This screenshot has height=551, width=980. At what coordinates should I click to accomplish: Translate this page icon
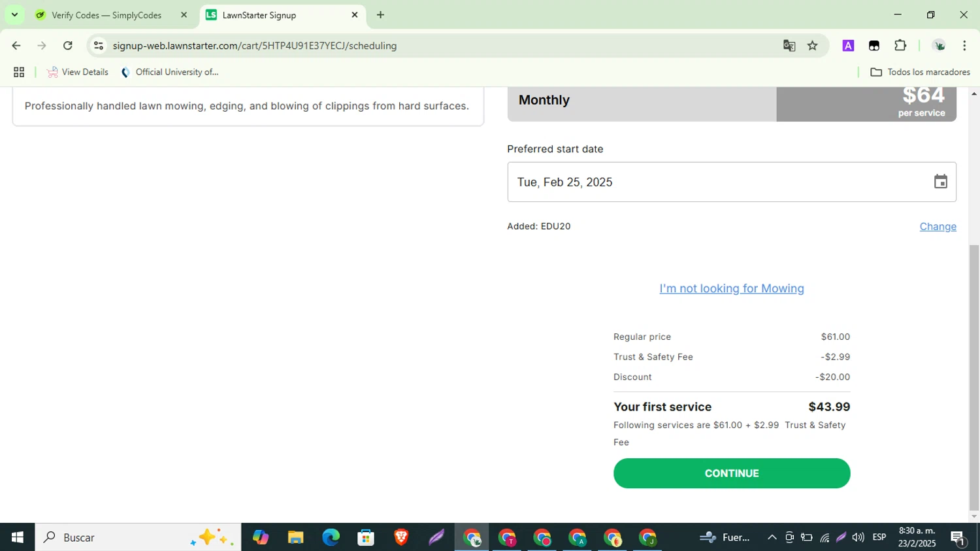pyautogui.click(x=789, y=46)
